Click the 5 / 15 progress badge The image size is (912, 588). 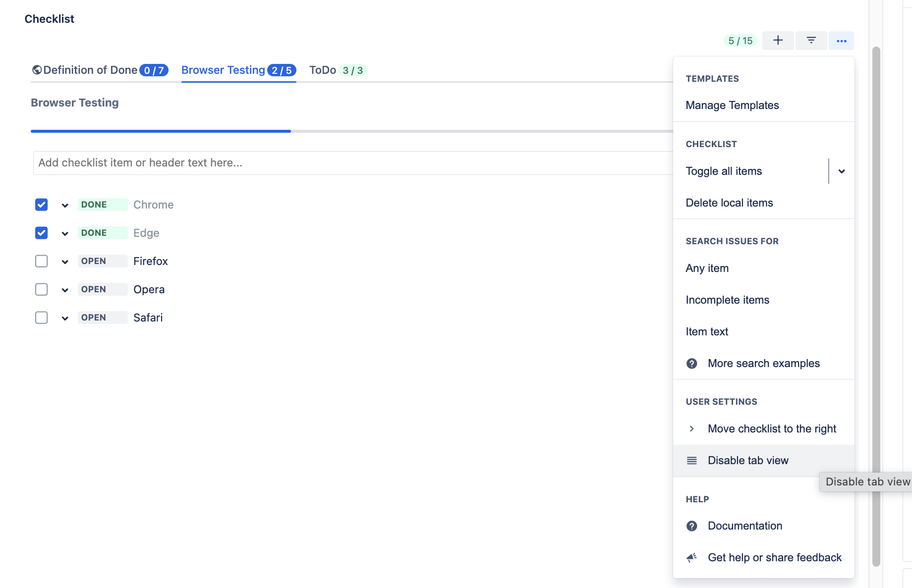741,41
